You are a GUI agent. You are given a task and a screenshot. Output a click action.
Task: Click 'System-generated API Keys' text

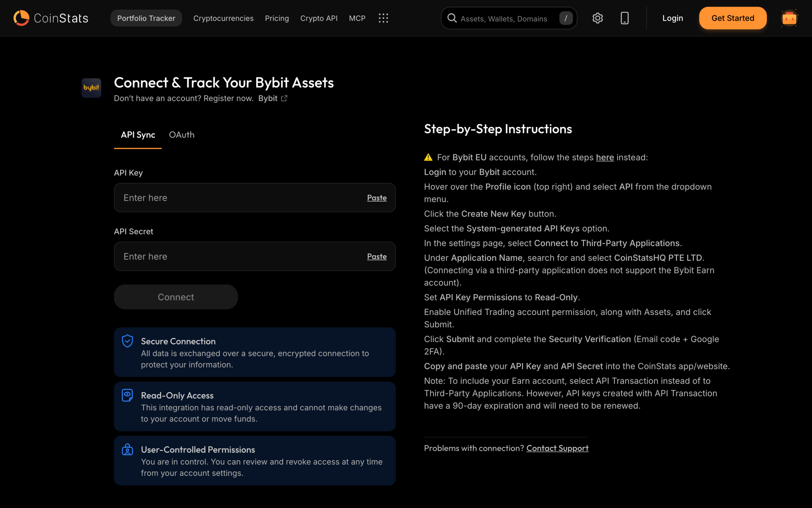[523, 229]
